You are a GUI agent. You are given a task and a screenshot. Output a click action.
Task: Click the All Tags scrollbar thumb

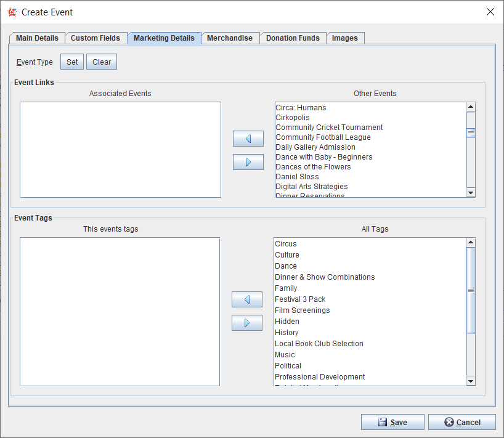click(x=471, y=290)
